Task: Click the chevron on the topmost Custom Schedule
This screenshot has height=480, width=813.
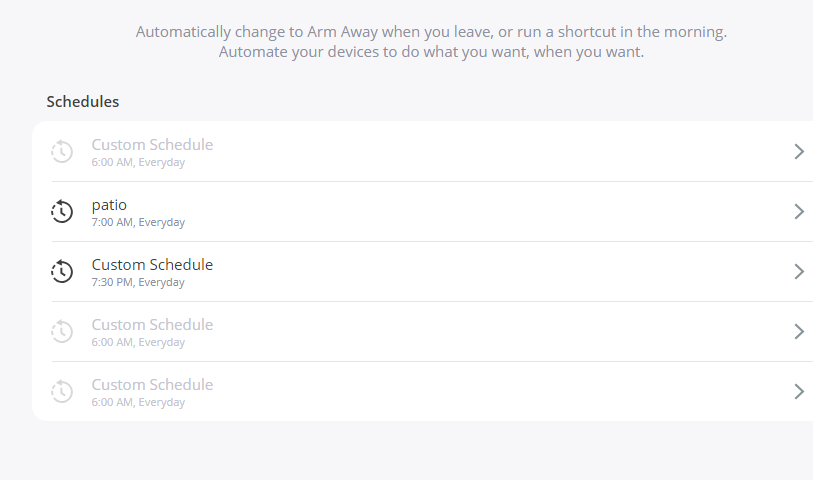Action: point(799,151)
